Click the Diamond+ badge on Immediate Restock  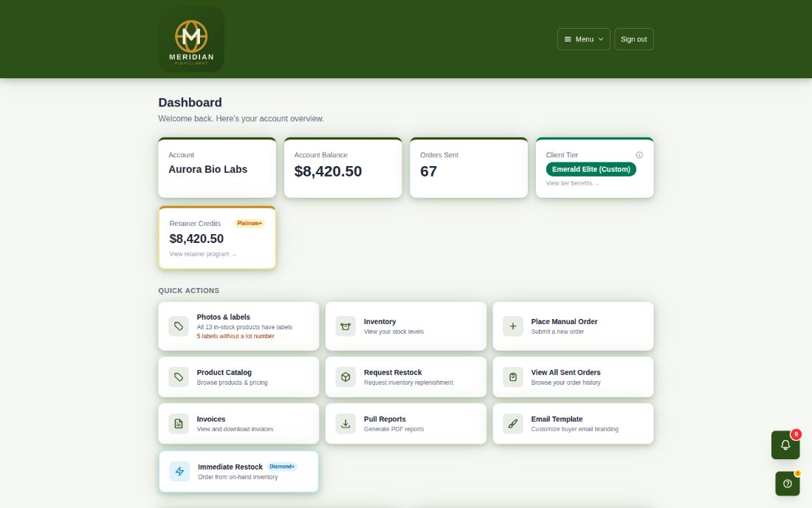[282, 467]
